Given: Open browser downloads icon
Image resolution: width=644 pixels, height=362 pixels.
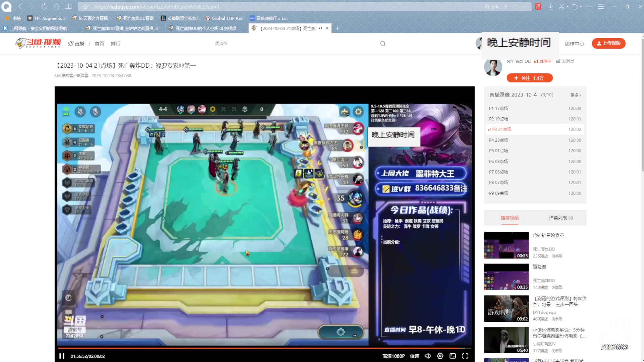Looking at the screenshot, I should pos(550,7).
